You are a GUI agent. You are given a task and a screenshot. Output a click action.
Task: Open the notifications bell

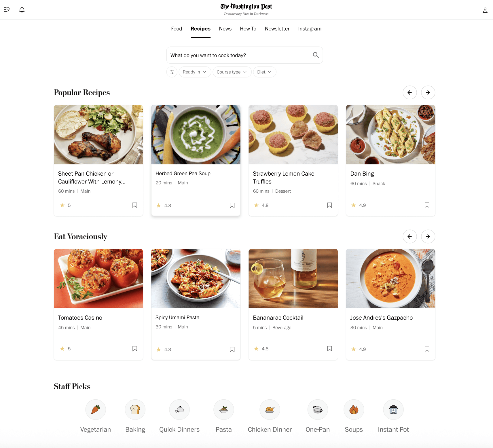[x=22, y=10]
